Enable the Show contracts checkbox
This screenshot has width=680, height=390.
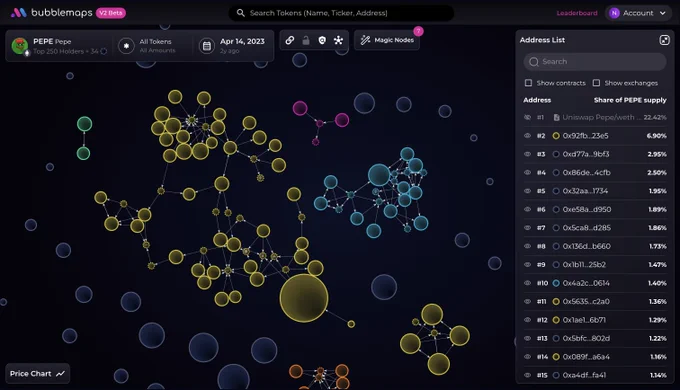click(x=528, y=83)
